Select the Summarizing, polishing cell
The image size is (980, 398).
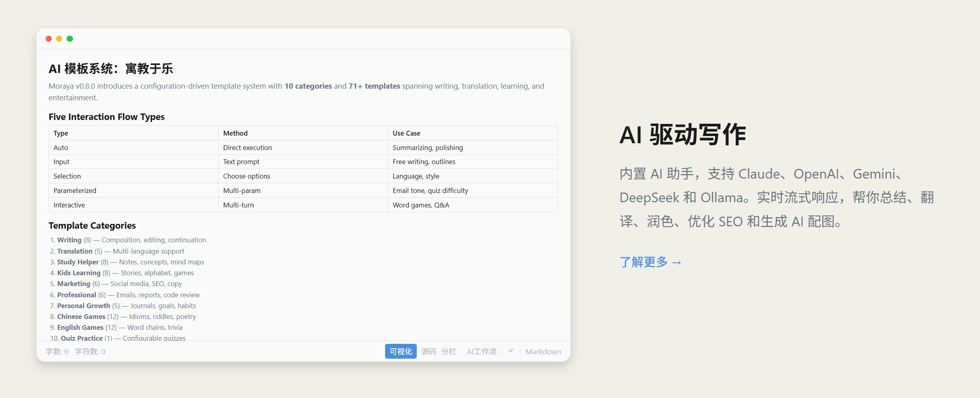(473, 148)
